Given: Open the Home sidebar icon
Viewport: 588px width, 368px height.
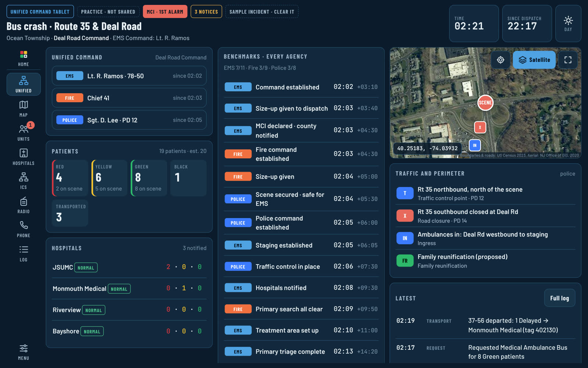Looking at the screenshot, I should point(24,59).
